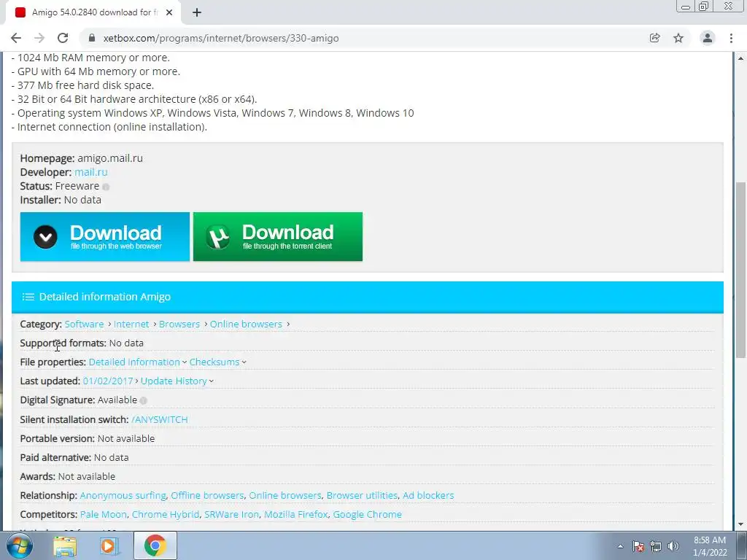Open the mail.ru developer link
Image resolution: width=747 pixels, height=560 pixels.
point(91,172)
